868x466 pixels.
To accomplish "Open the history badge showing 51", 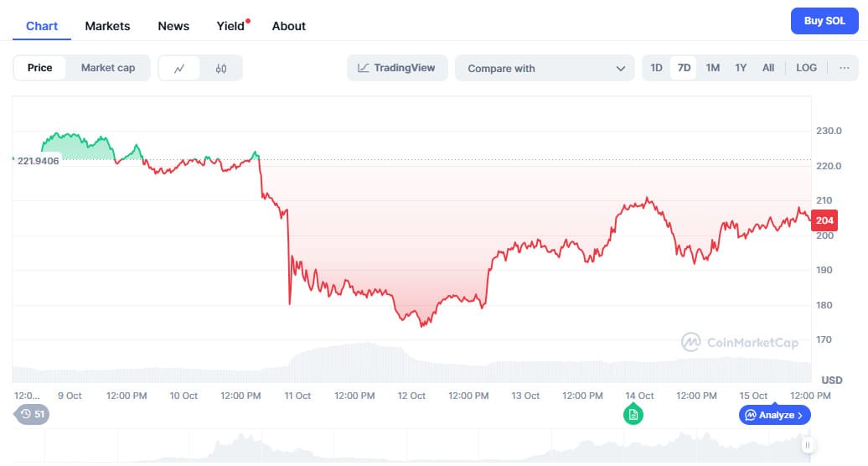I will pyautogui.click(x=33, y=414).
